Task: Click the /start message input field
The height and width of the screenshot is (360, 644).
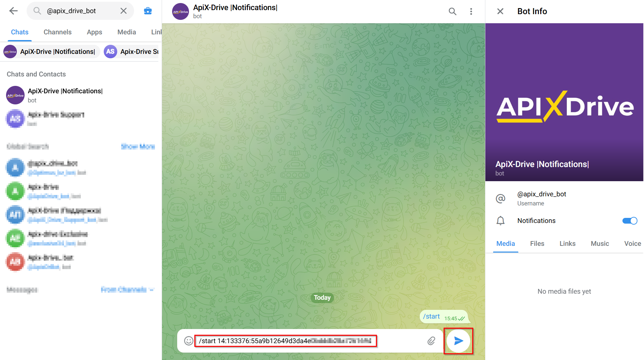Action: tap(286, 341)
